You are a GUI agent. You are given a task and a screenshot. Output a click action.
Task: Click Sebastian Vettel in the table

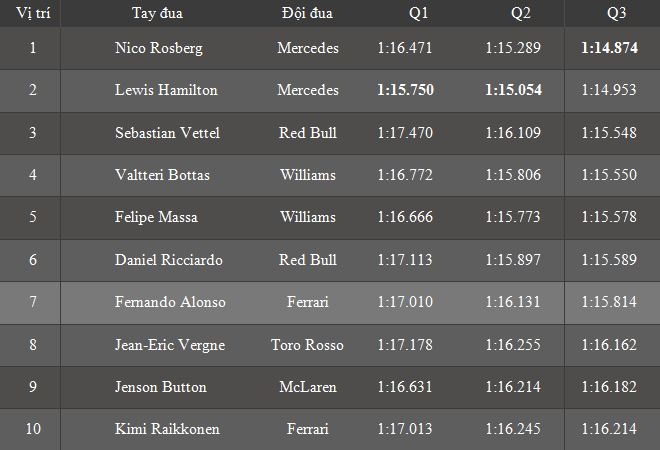tap(166, 133)
